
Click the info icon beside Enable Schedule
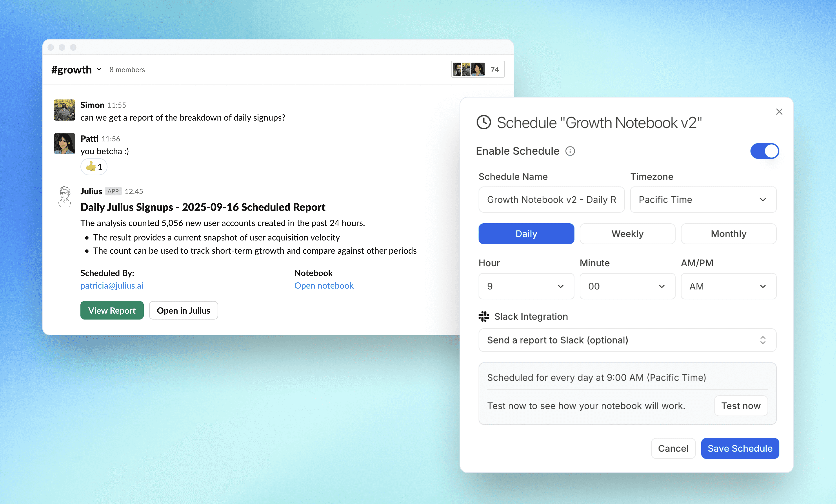click(x=570, y=151)
